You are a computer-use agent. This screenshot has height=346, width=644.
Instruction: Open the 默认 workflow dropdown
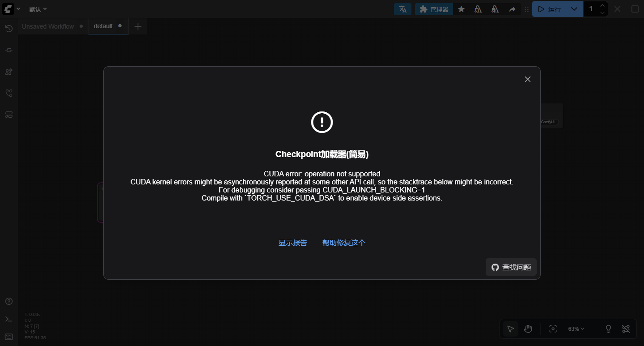pyautogui.click(x=38, y=9)
